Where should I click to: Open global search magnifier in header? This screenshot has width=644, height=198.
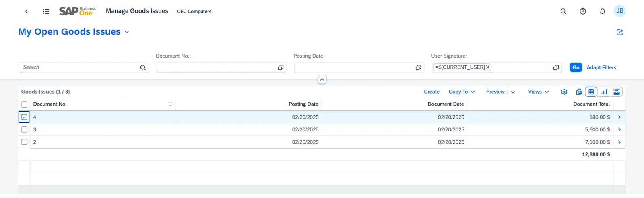click(563, 11)
